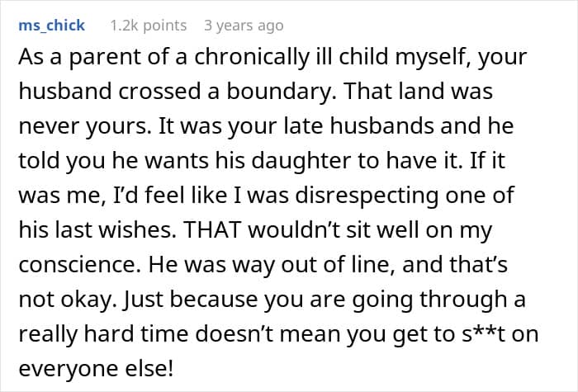
Task: Click the word 'disrespecting' in the comment
Action: pyautogui.click(x=367, y=195)
